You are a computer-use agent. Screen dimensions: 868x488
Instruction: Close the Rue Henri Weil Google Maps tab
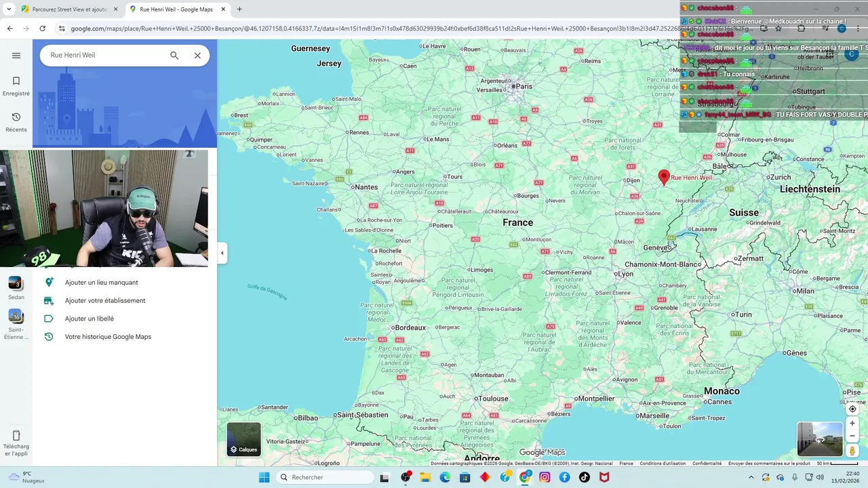point(223,9)
